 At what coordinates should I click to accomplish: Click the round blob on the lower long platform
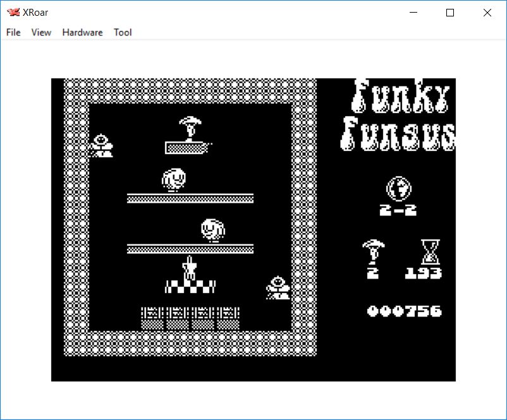pyautogui.click(x=213, y=230)
